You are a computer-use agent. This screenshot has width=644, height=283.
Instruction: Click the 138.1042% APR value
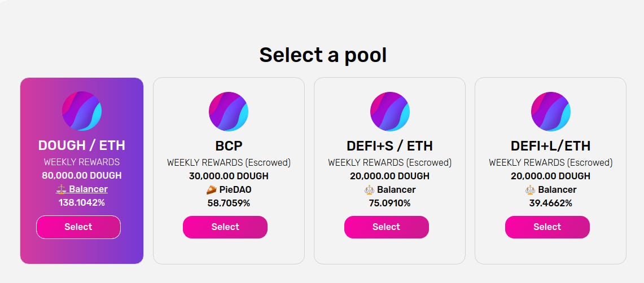(x=82, y=202)
